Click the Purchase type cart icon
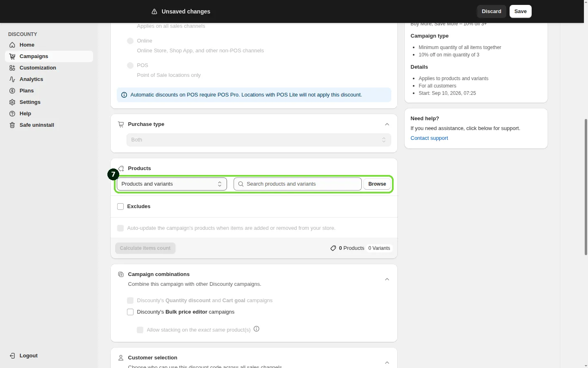The width and height of the screenshot is (588, 368). click(x=121, y=124)
